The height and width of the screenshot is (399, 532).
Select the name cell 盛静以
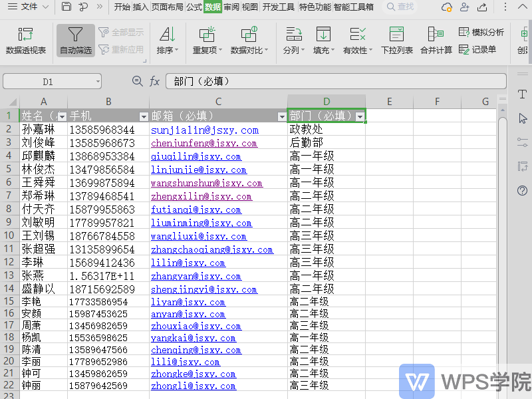coord(44,289)
